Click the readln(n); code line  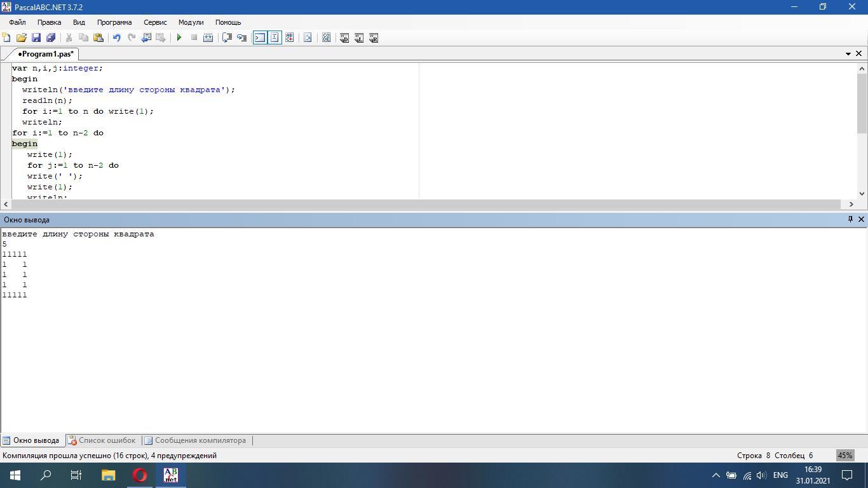pos(47,100)
